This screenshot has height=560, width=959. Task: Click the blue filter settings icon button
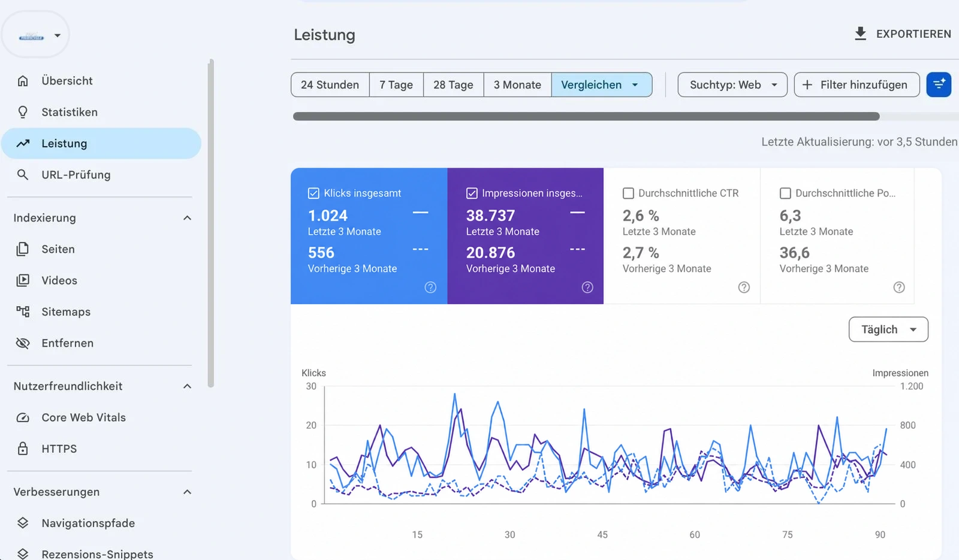click(x=939, y=84)
